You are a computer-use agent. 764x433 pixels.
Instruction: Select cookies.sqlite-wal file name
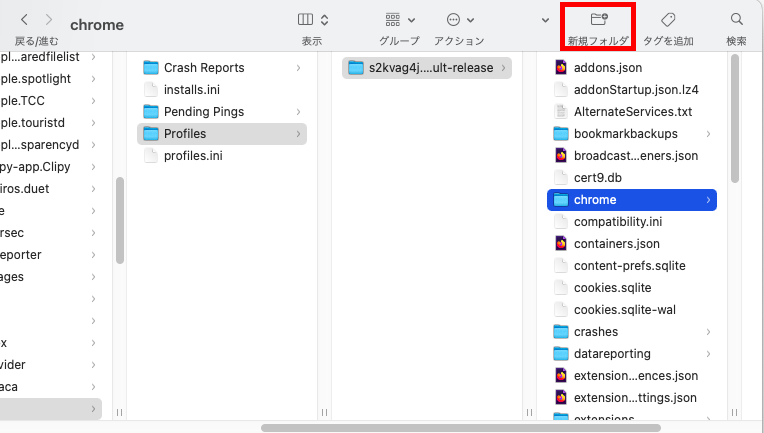pyautogui.click(x=625, y=310)
